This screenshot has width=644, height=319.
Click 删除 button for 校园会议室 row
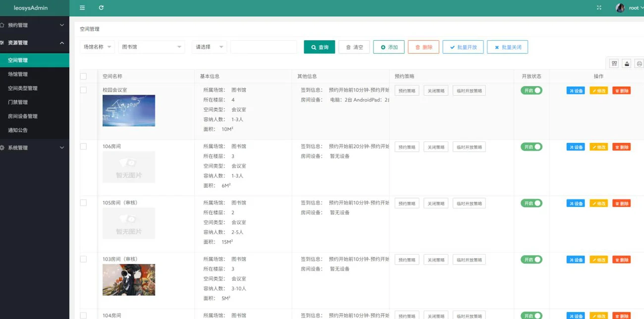(x=622, y=91)
